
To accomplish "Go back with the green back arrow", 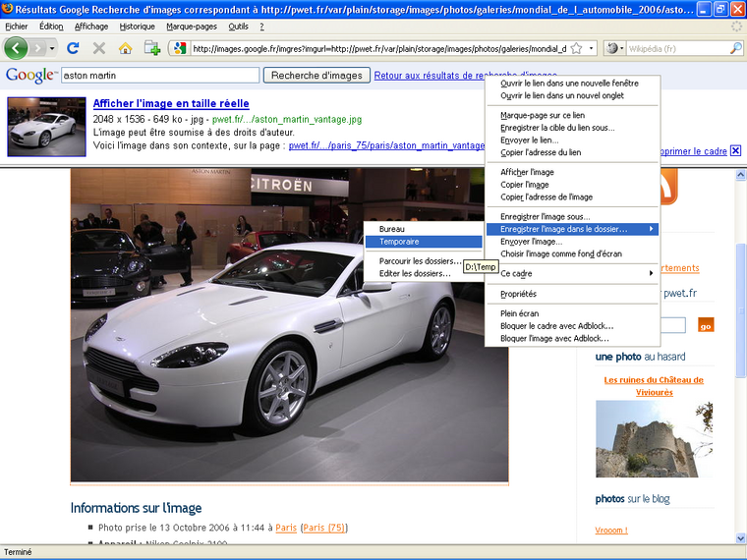I will [x=16, y=48].
